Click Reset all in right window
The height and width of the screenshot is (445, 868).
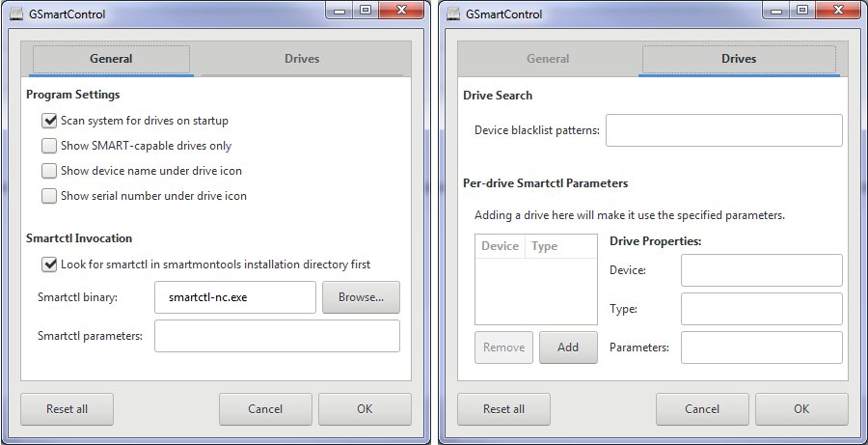pyautogui.click(x=503, y=409)
